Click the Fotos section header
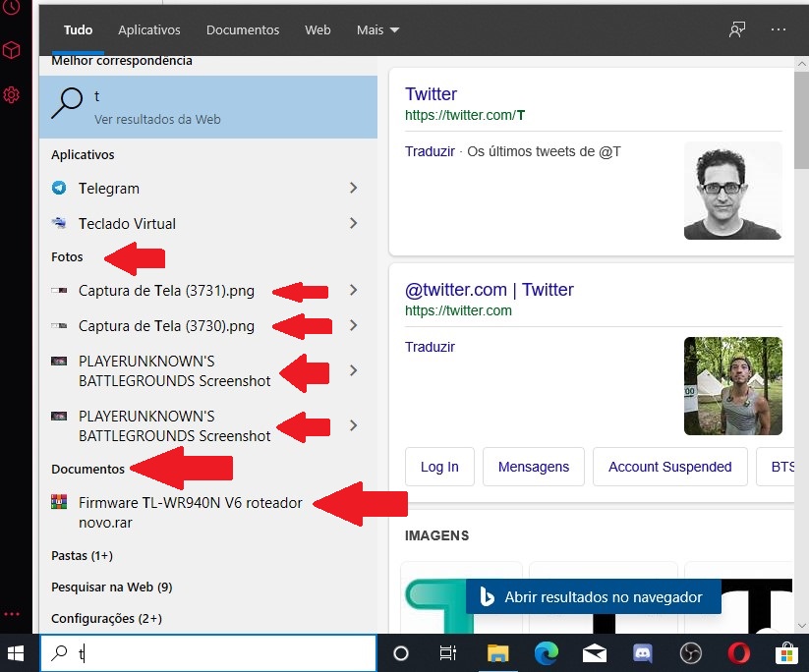Viewport: 809px width, 672px height. pyautogui.click(x=67, y=256)
